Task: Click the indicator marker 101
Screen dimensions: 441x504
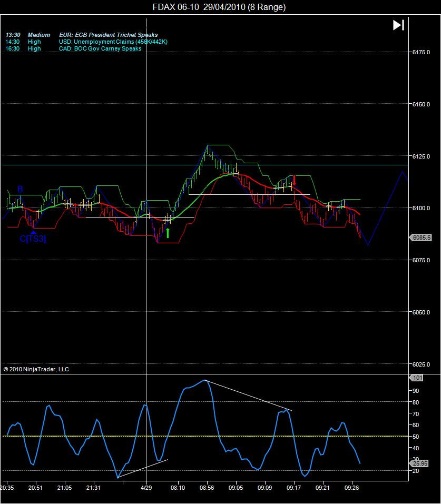Action: click(416, 378)
